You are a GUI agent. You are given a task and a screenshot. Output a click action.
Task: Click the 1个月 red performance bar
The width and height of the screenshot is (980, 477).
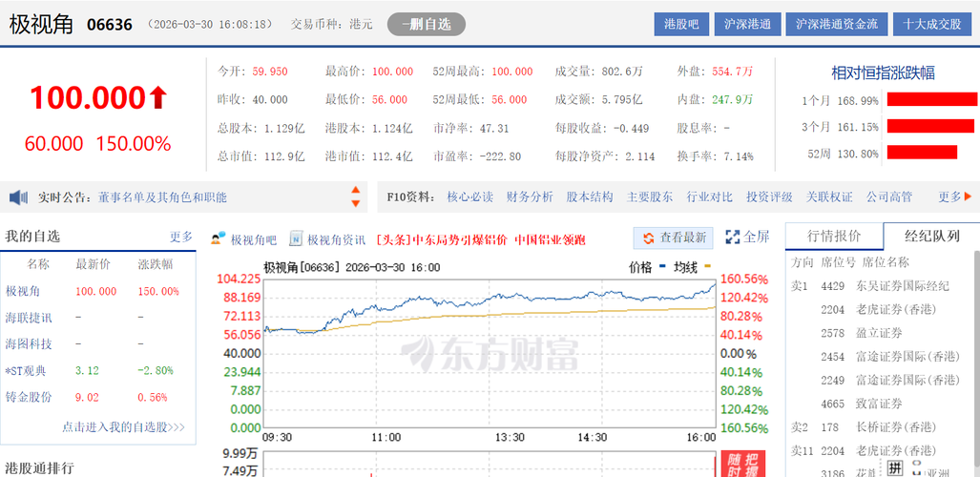[x=932, y=99]
